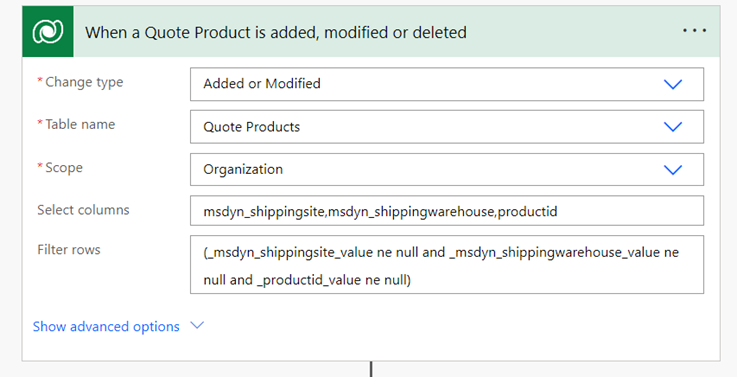Click the Show advanced options link

(x=106, y=326)
